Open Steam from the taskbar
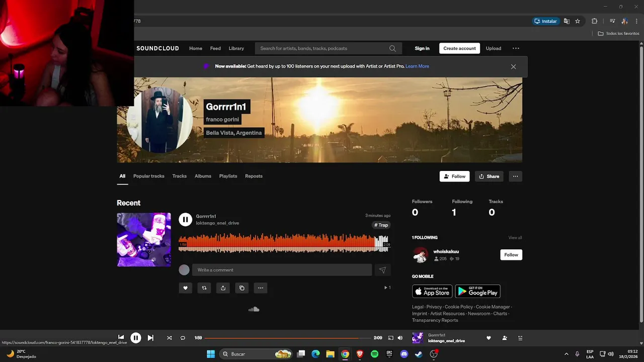The width and height of the screenshot is (644, 362). 418,354
